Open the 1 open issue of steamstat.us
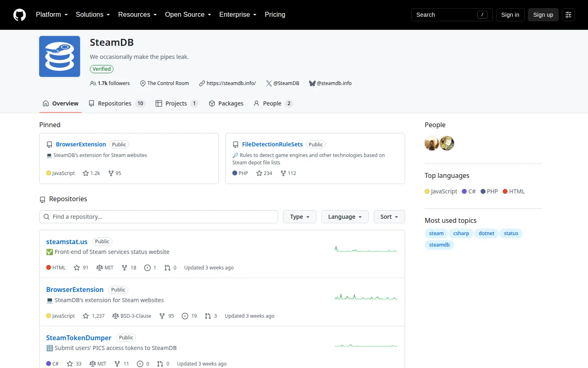The image size is (588, 368). pyautogui.click(x=150, y=268)
